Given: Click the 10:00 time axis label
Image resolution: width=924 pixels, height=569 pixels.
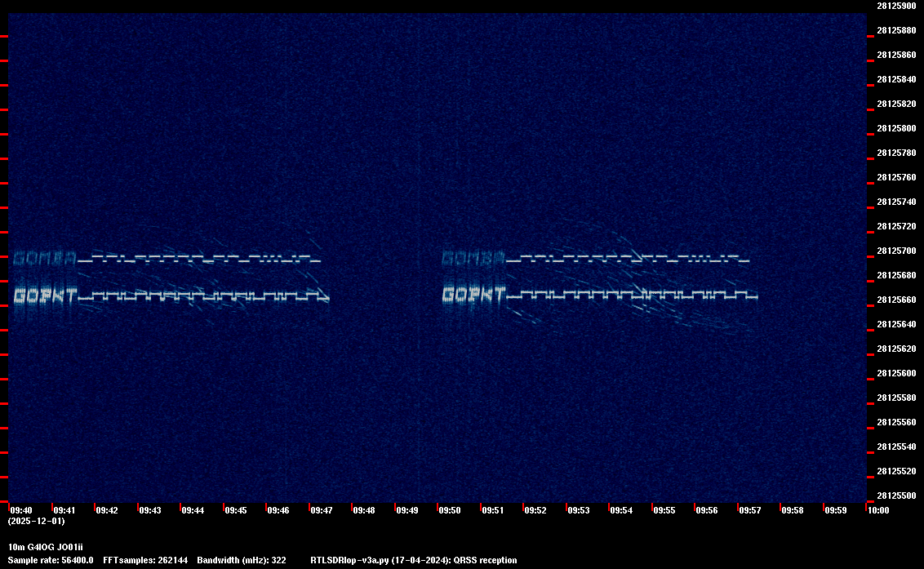Looking at the screenshot, I should click(878, 510).
